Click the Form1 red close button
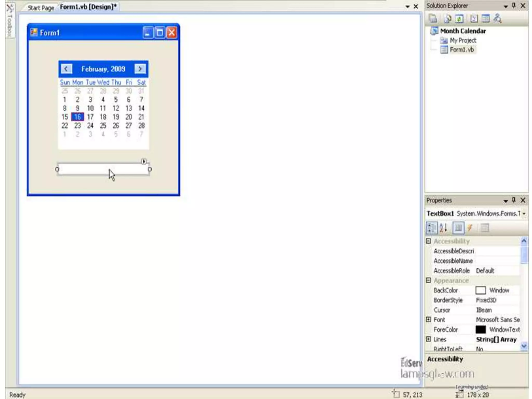 click(172, 32)
